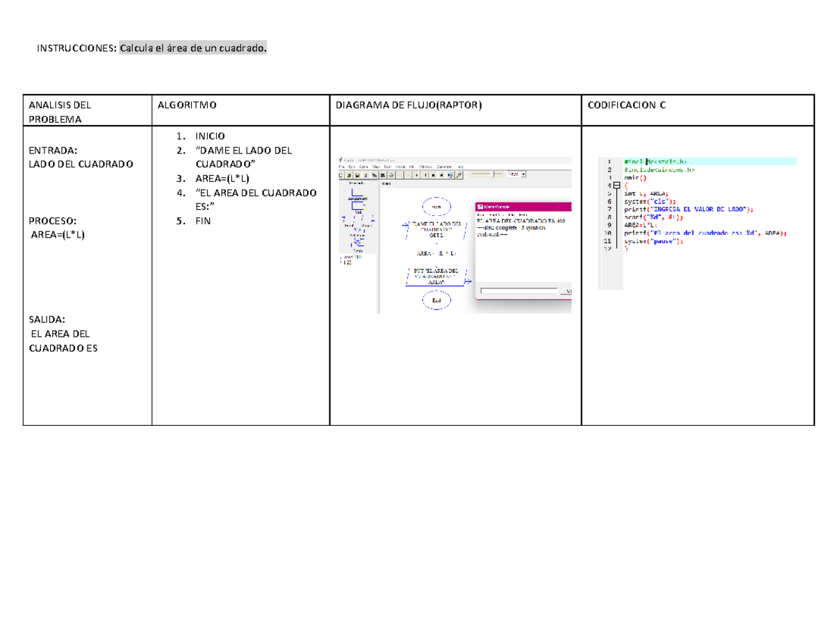The image size is (834, 644).
Task: Collapse the code block at line 4
Action: [616, 185]
